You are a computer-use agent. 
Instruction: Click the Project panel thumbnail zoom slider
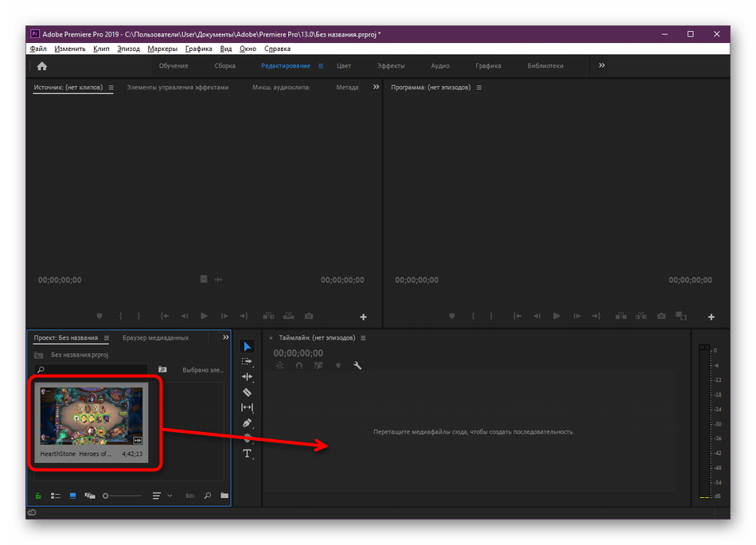click(122, 496)
